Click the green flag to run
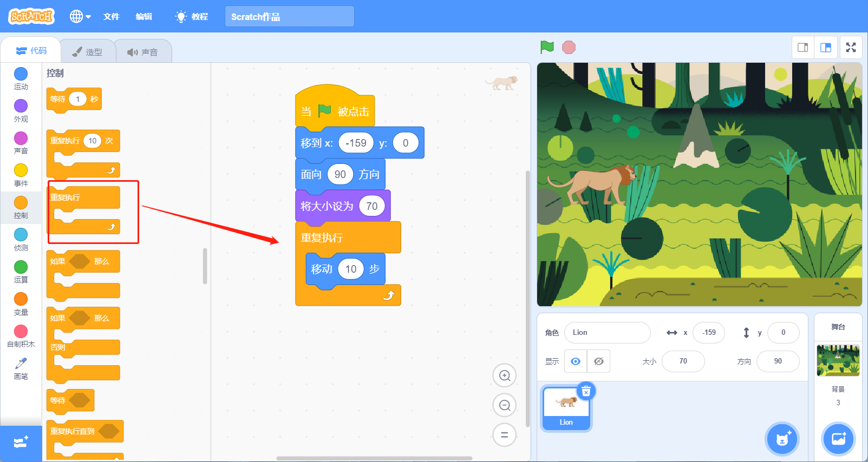This screenshot has height=462, width=868. point(547,47)
